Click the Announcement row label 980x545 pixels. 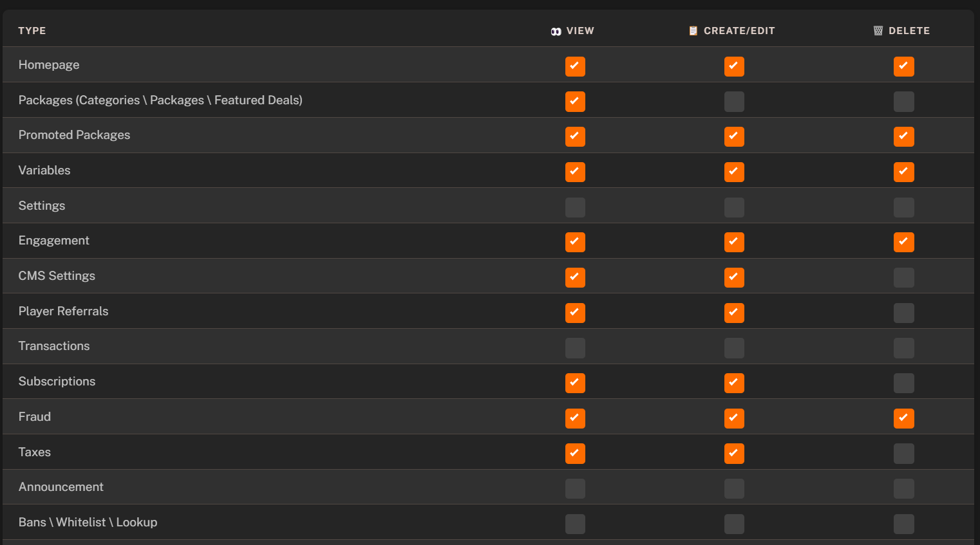61,487
